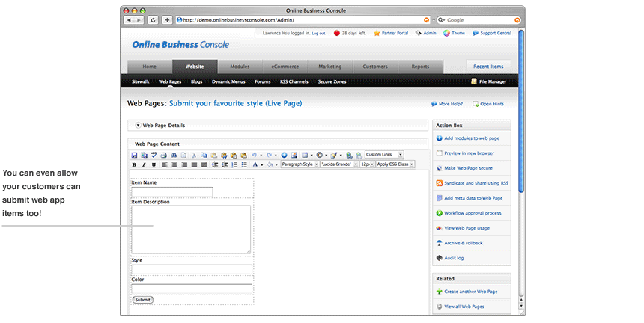The width and height of the screenshot is (644, 323).
Task: Click the browser back arrow
Action: (x=129, y=20)
